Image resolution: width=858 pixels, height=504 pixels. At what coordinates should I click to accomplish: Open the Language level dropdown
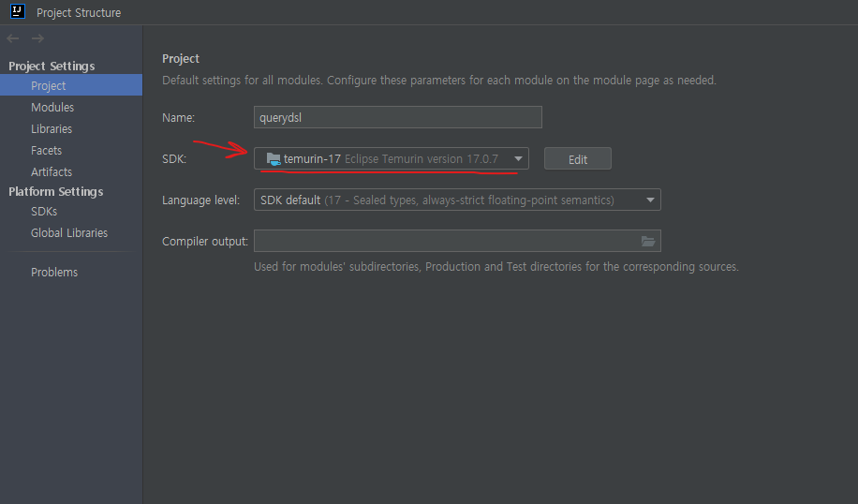[457, 200]
